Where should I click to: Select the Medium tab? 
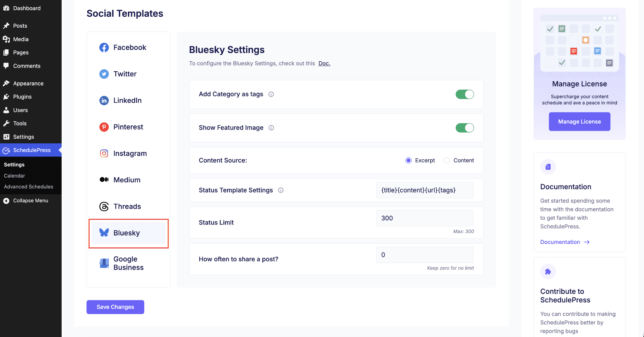tap(128, 180)
